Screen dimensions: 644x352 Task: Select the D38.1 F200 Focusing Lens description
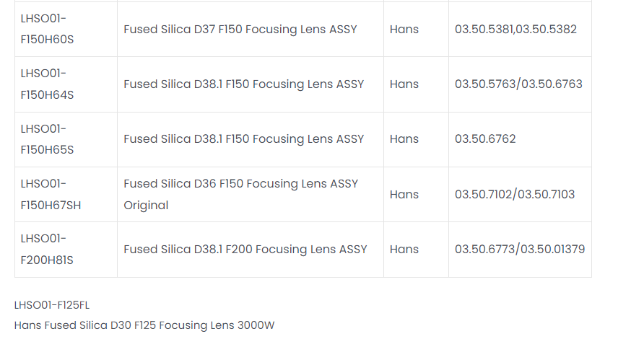pyautogui.click(x=245, y=250)
